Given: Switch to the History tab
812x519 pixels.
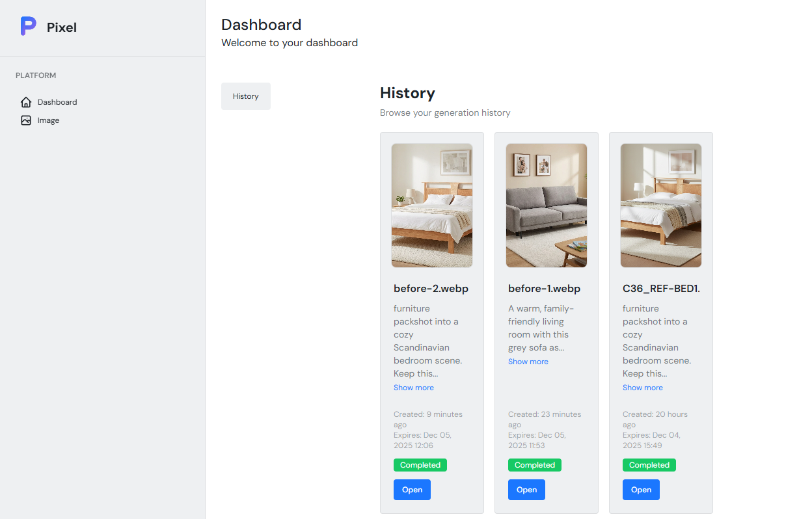Looking at the screenshot, I should [x=245, y=96].
